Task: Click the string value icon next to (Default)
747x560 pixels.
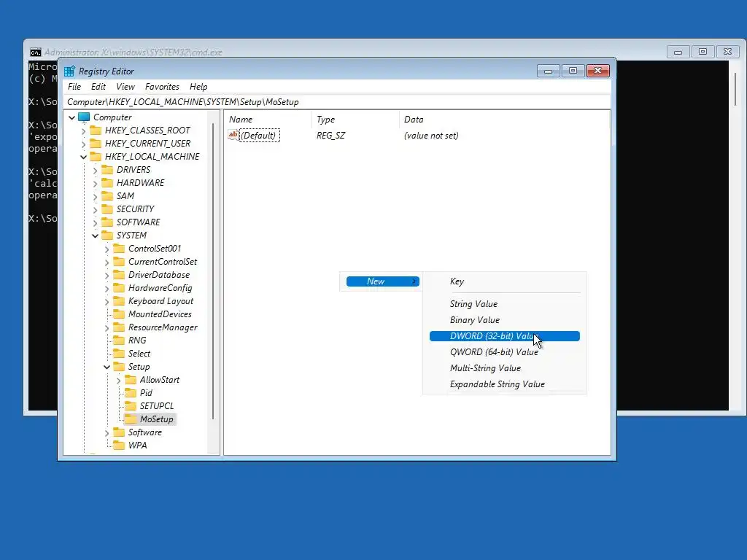Action: tap(233, 135)
